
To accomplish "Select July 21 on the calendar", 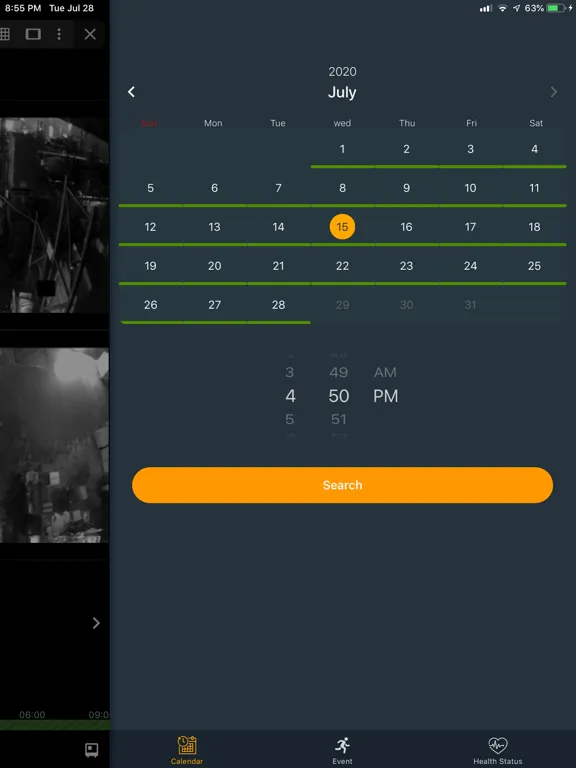I will 278,266.
